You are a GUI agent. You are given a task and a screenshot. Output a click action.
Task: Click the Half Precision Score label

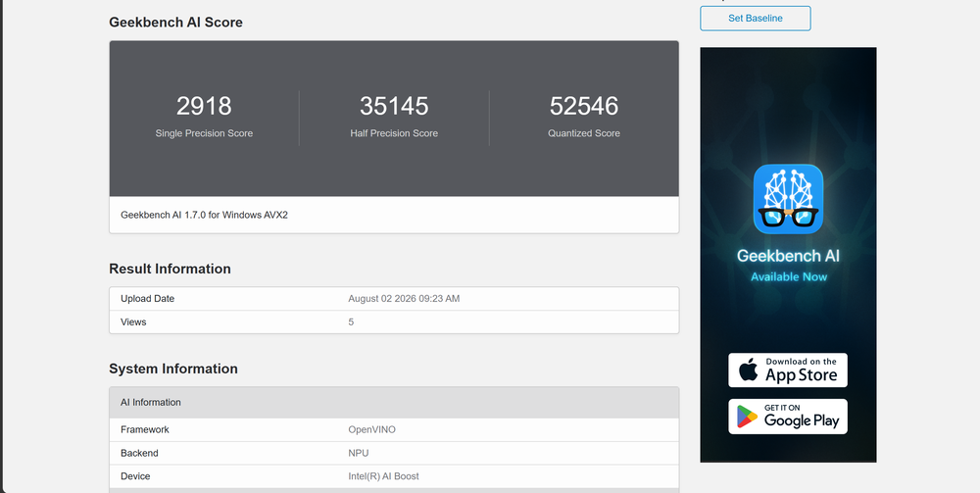[x=394, y=133]
